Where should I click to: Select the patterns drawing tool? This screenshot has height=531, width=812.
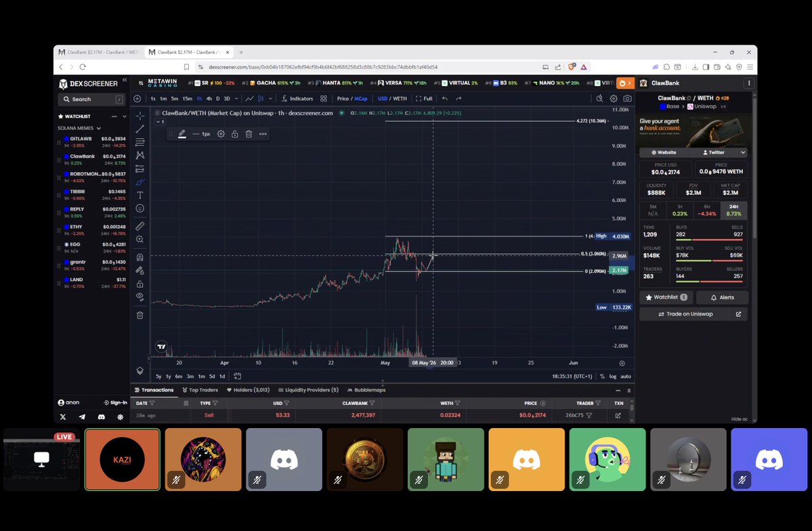click(x=140, y=155)
